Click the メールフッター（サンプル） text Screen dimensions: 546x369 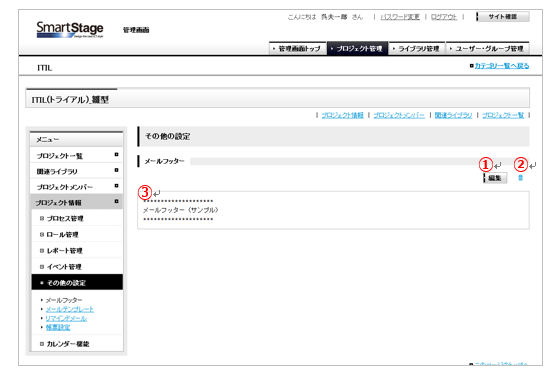181,210
